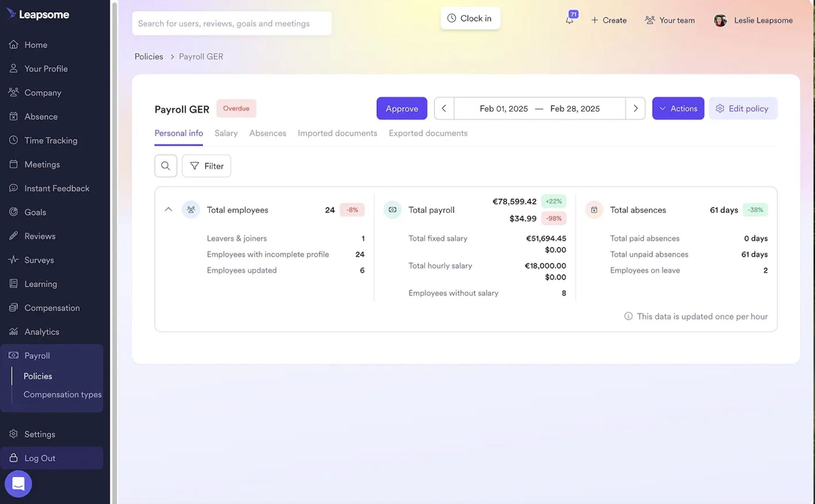Open the Filter button
The width and height of the screenshot is (815, 504).
pyautogui.click(x=206, y=166)
